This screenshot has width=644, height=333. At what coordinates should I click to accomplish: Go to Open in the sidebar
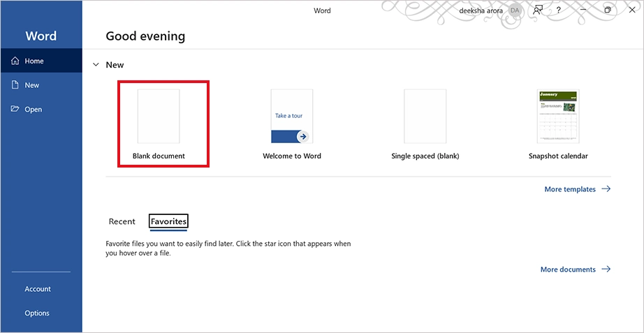(x=41, y=109)
